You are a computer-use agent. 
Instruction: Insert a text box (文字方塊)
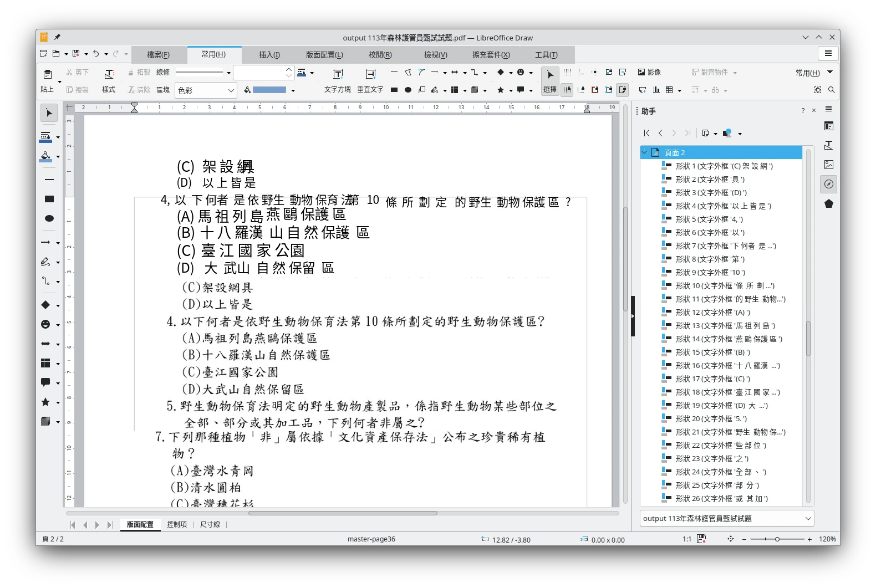point(338,74)
